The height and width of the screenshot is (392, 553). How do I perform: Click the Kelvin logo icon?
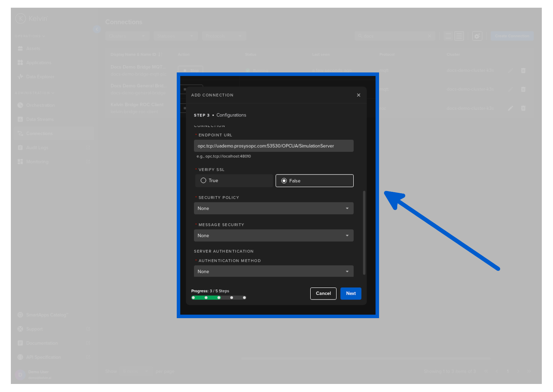[x=21, y=19]
